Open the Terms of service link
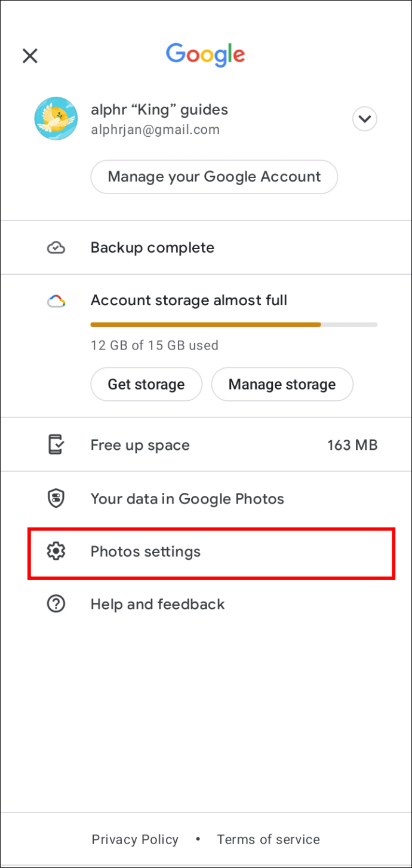 pos(268,839)
